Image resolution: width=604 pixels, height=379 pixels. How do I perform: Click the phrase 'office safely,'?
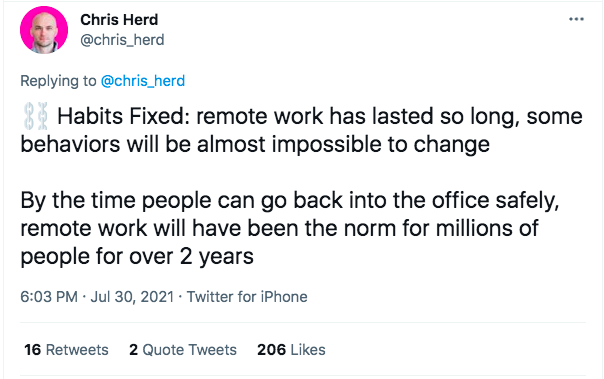coord(495,201)
